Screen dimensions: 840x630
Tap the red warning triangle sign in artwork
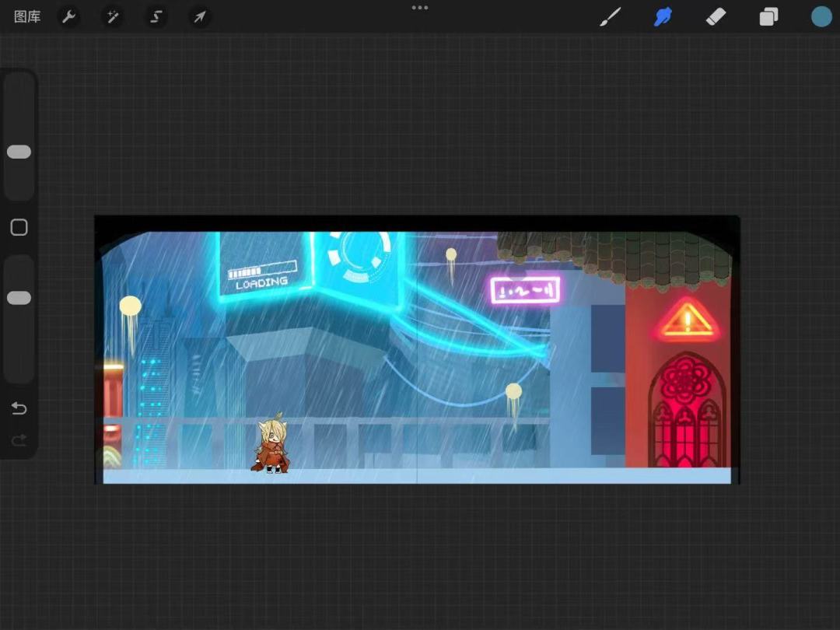tap(688, 320)
